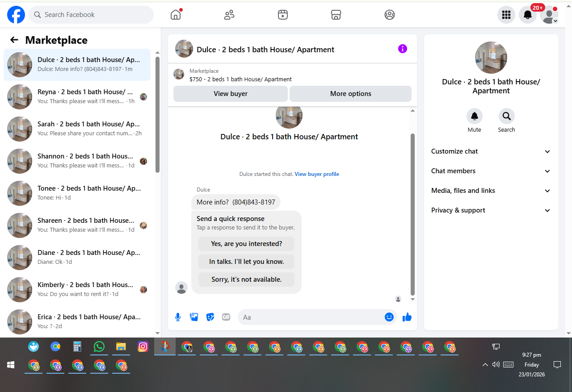Open the Tonee conversation
Viewport: 572px width, 392px height.
(77, 193)
